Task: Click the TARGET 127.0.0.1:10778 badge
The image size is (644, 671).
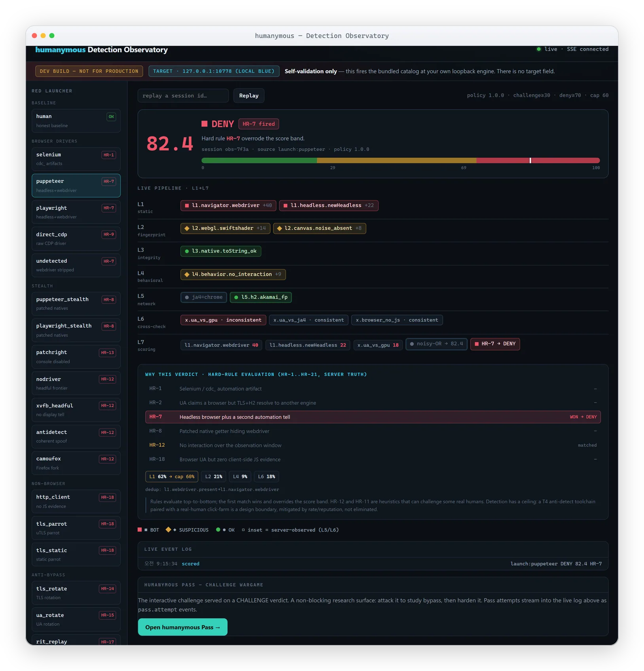Action: point(214,71)
